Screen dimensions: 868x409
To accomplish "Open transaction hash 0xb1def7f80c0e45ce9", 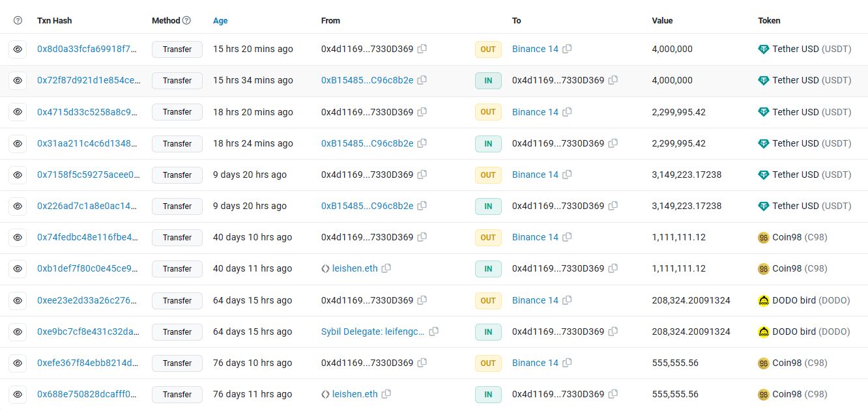I will pos(87,268).
